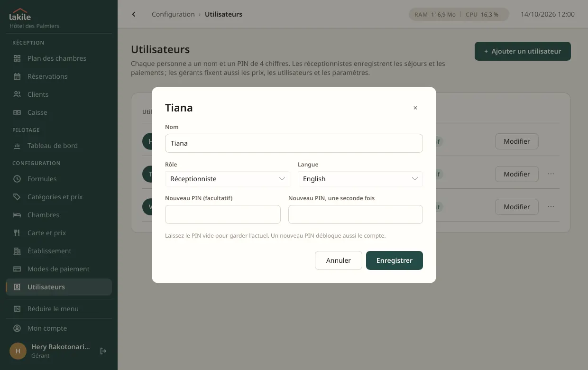Click the Utilisateurs badge icon
Viewport: 588px width, 370px height.
point(17,287)
